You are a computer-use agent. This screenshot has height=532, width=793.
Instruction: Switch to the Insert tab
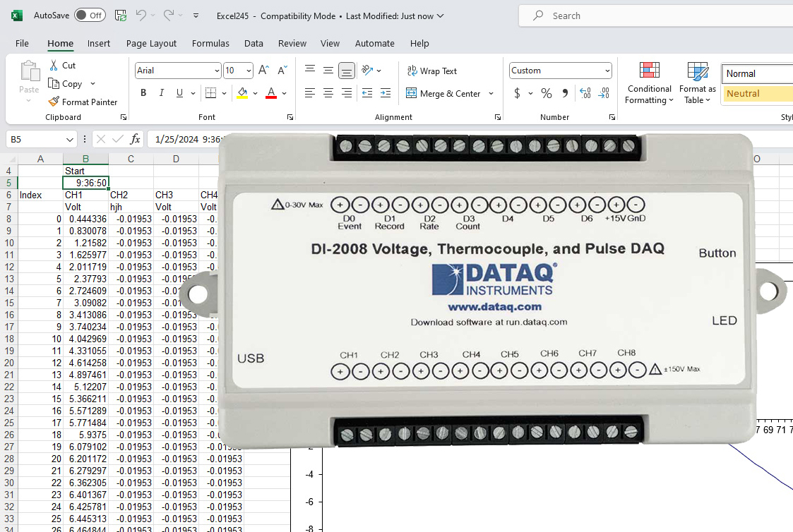click(99, 44)
